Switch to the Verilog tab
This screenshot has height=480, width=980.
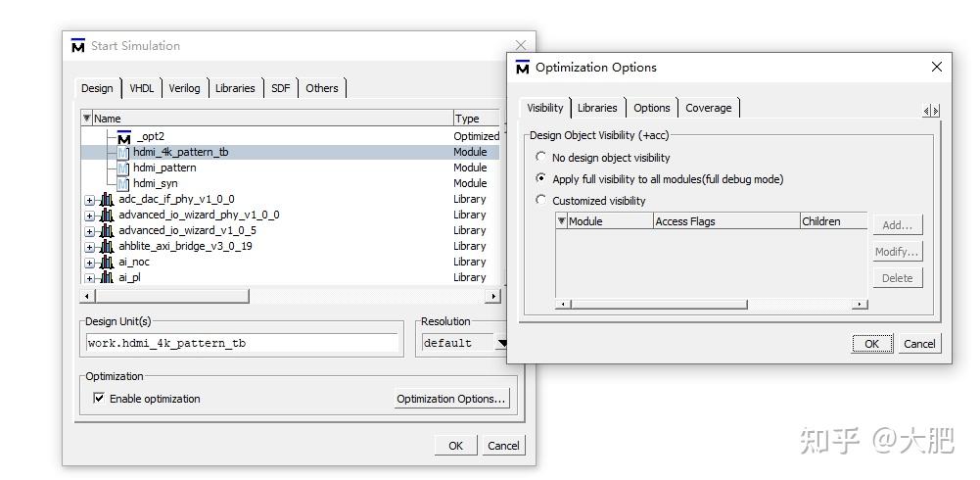click(x=184, y=88)
